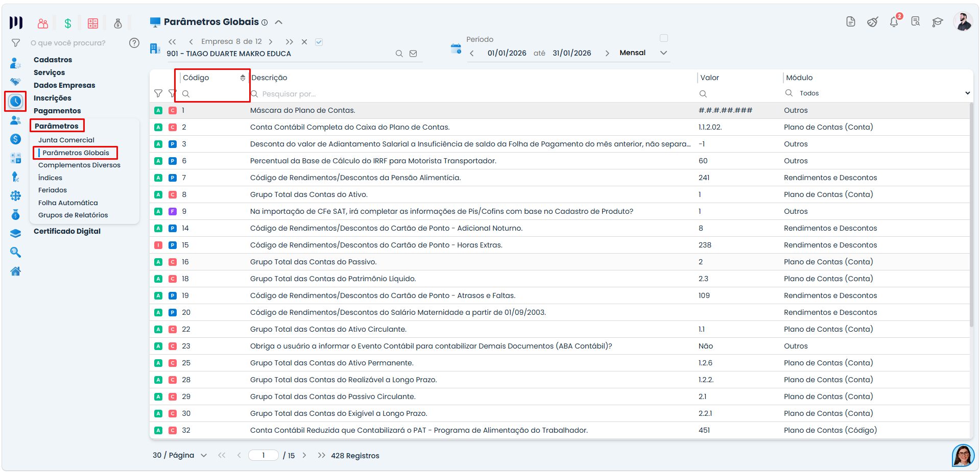
Task: Open the green dollar sign module
Action: click(68, 23)
